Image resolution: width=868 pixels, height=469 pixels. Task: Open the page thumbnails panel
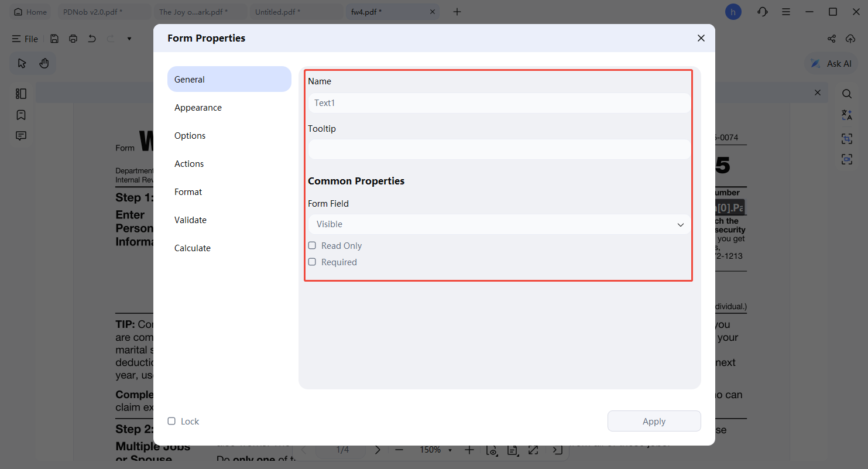[20, 93]
